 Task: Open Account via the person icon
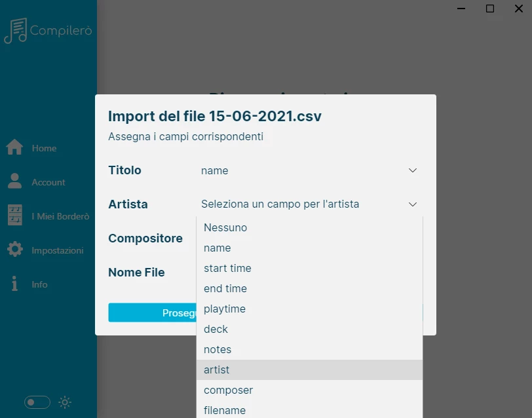pyautogui.click(x=14, y=181)
